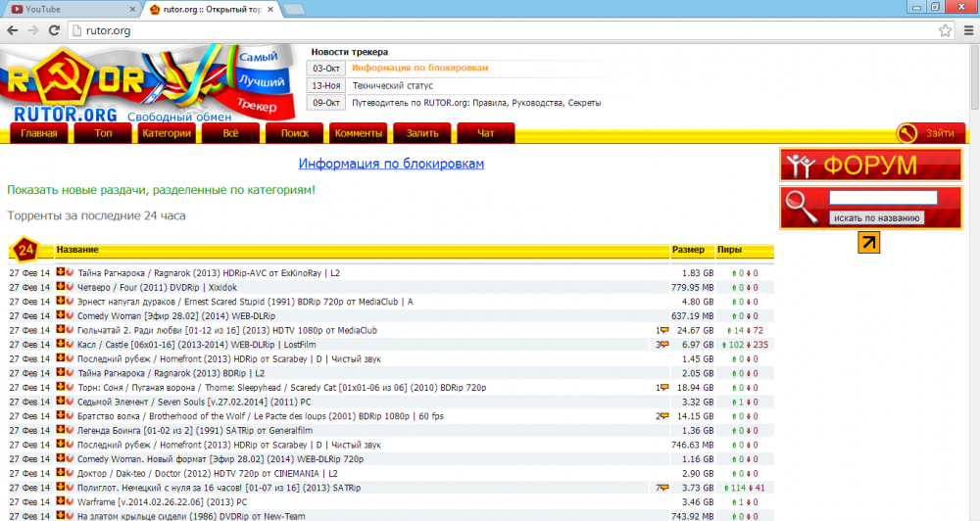The width and height of the screenshot is (980, 521).
Task: Open orange Информация по блокировкам news item
Action: (x=420, y=68)
